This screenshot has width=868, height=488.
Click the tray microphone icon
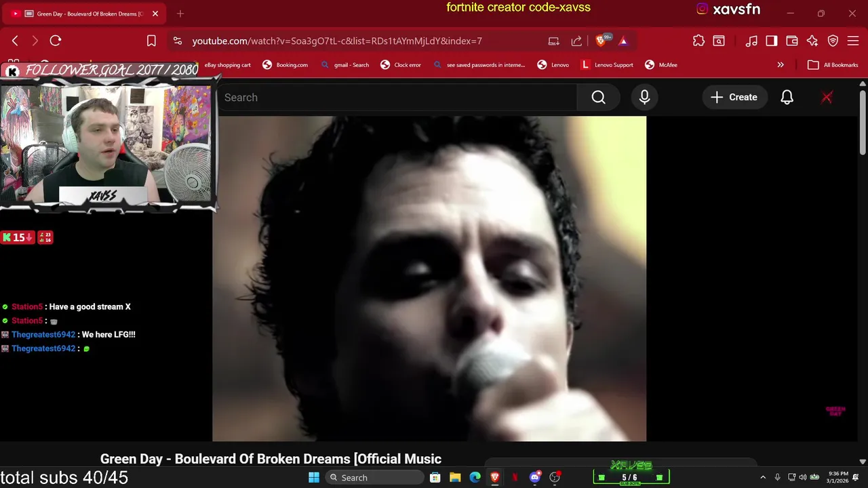coord(778,477)
